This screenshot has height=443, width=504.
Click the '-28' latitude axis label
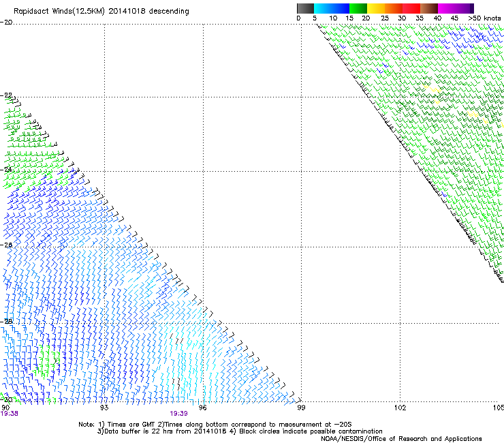point(6,322)
